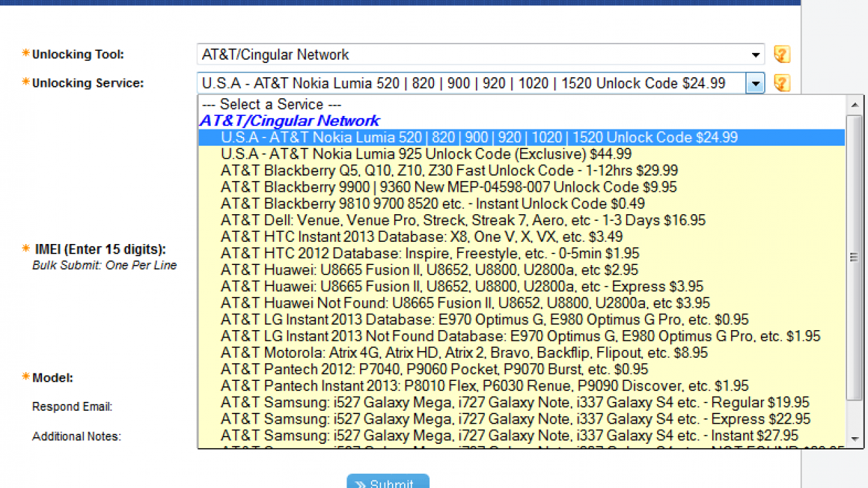Choose Nokia Lumia 520 Unlock Code $24.99
This screenshot has width=868, height=488.
[521, 137]
